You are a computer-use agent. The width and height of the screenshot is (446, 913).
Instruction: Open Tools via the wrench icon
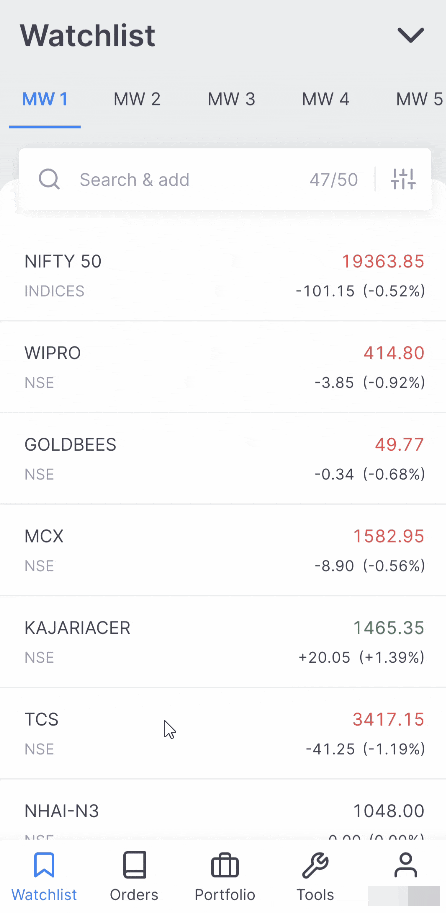315,866
